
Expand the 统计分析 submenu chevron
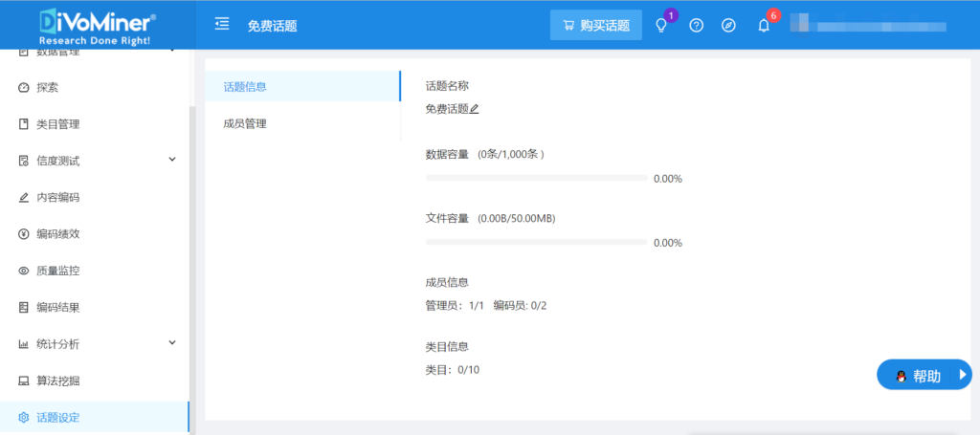click(173, 342)
